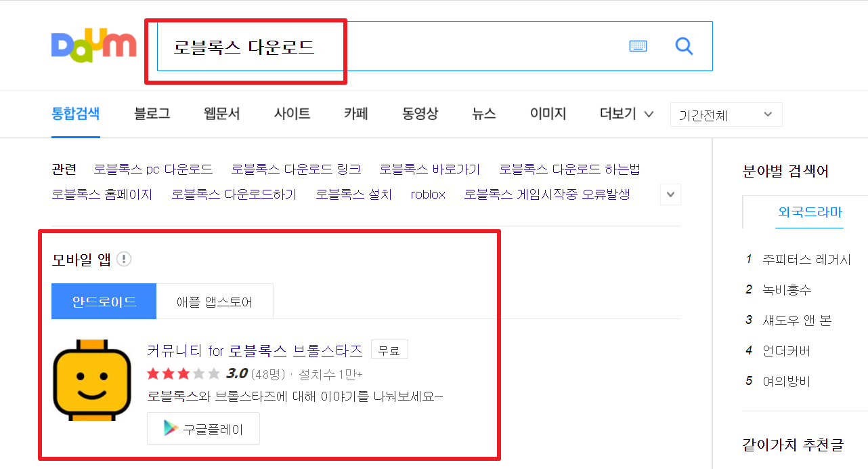Select the 외국드라마 category tab

[810, 212]
